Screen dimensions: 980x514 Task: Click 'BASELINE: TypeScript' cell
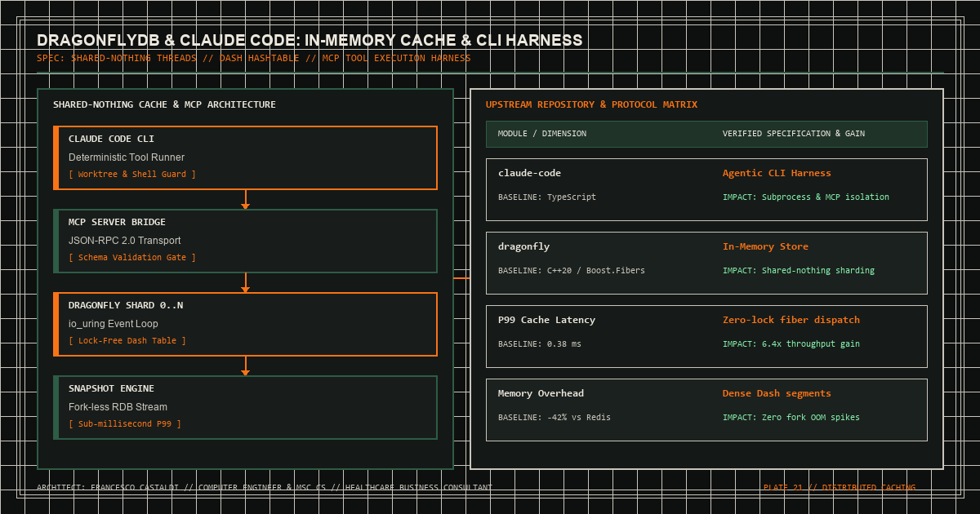[x=547, y=197]
